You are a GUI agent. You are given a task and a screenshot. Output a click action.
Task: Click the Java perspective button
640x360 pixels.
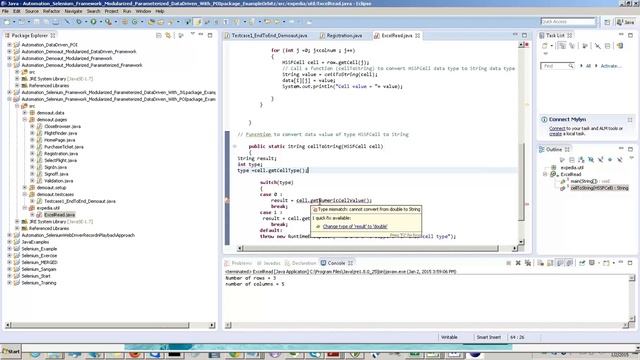coord(625,22)
